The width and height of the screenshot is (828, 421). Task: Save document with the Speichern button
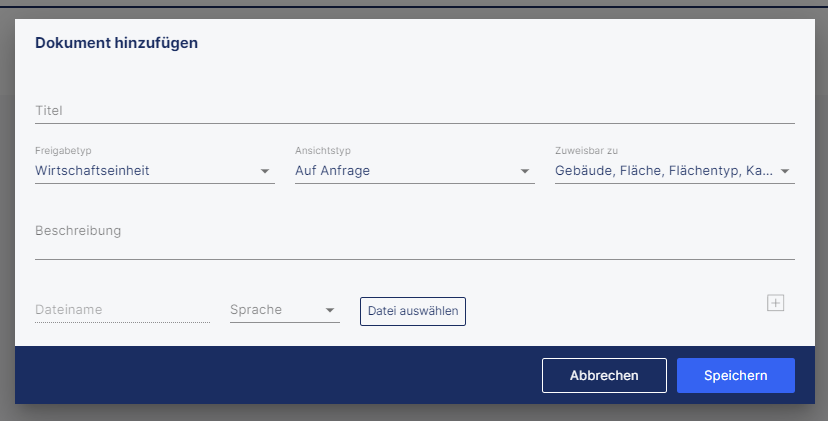pos(735,375)
